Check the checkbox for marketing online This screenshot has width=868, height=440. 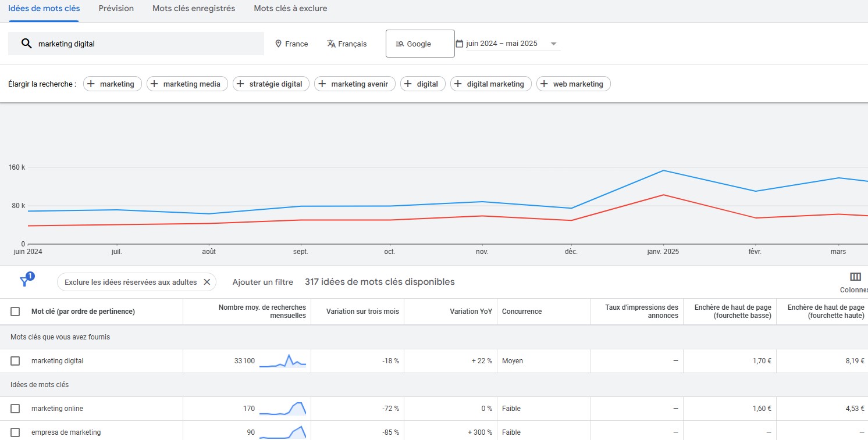[15, 408]
